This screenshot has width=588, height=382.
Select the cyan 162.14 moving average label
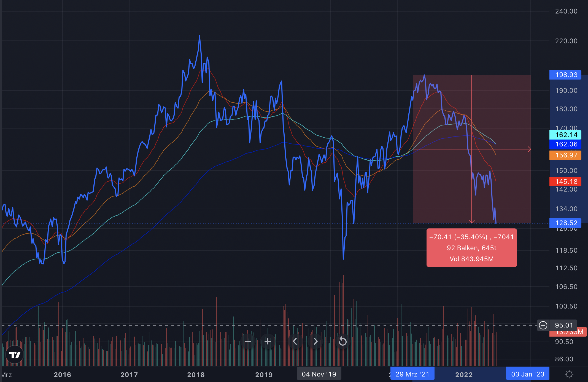(565, 135)
